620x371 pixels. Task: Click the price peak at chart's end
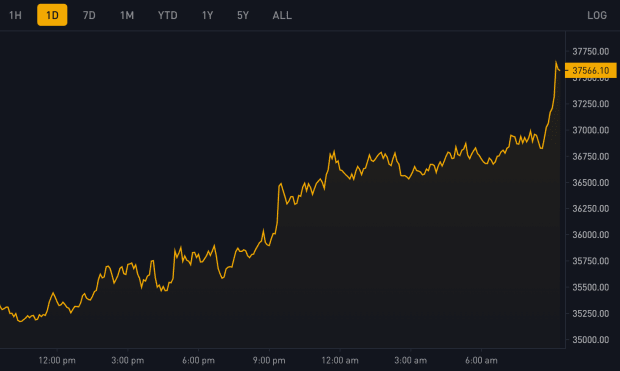[556, 62]
